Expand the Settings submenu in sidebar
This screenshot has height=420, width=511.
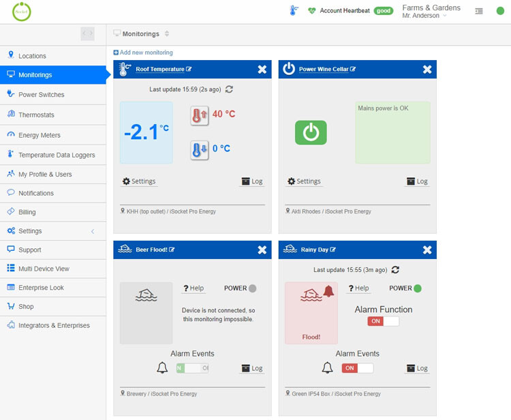93,231
